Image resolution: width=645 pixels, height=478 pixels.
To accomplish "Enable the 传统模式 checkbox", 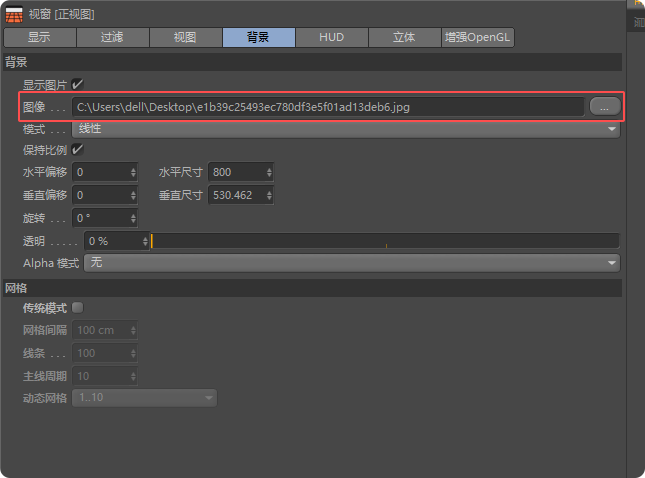I will click(x=77, y=307).
